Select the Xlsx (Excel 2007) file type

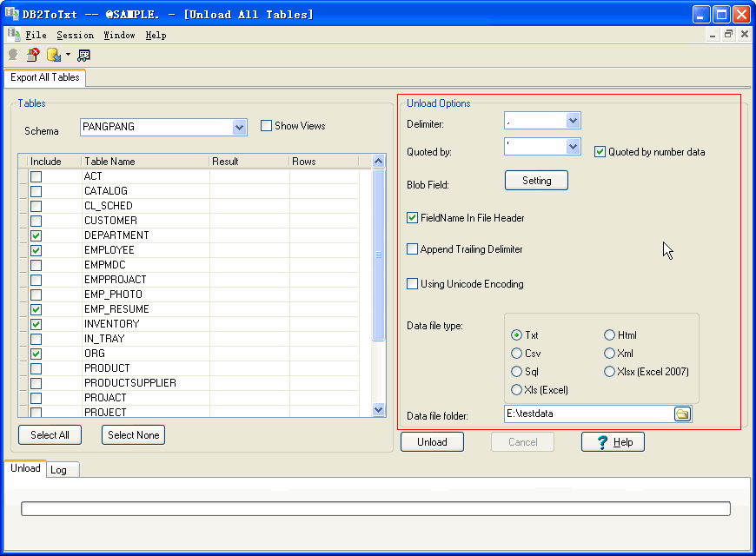pyautogui.click(x=609, y=372)
